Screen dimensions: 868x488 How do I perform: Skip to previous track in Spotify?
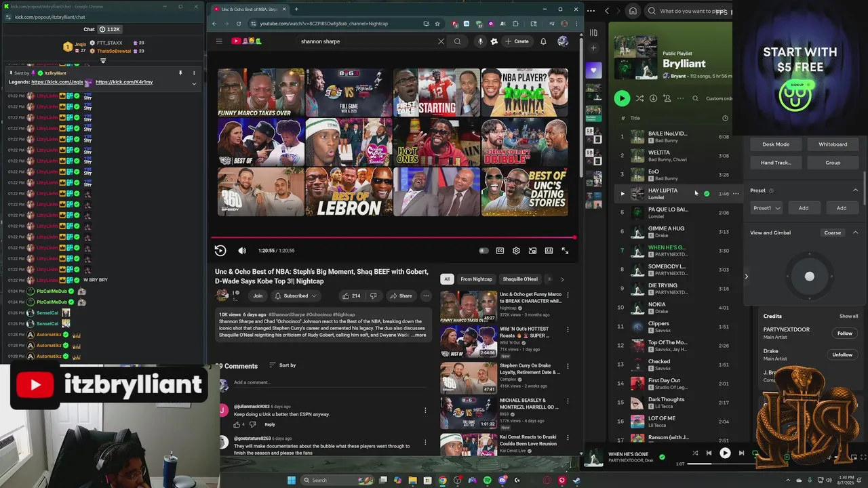pyautogui.click(x=709, y=453)
